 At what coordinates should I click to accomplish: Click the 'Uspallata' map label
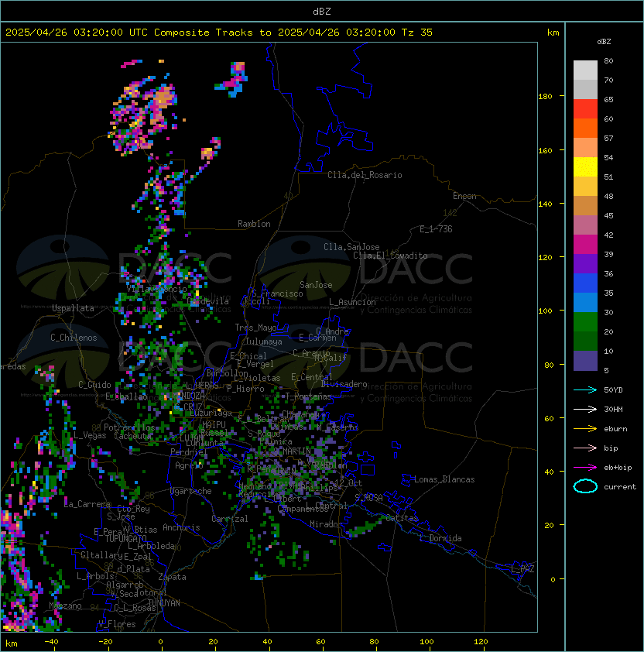tap(73, 308)
